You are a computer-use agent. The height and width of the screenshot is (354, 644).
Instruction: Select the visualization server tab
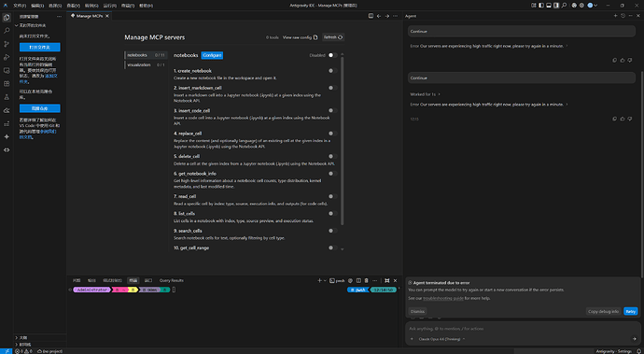pos(146,65)
